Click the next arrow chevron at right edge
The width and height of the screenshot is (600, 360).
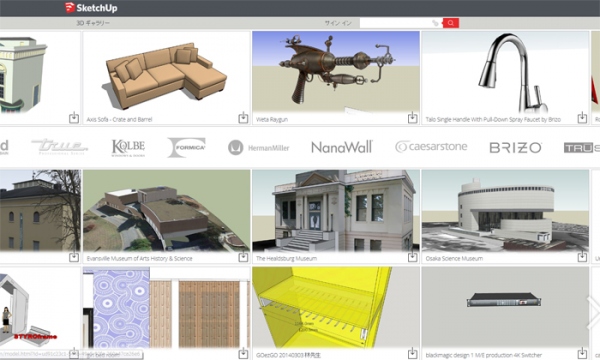point(593,313)
